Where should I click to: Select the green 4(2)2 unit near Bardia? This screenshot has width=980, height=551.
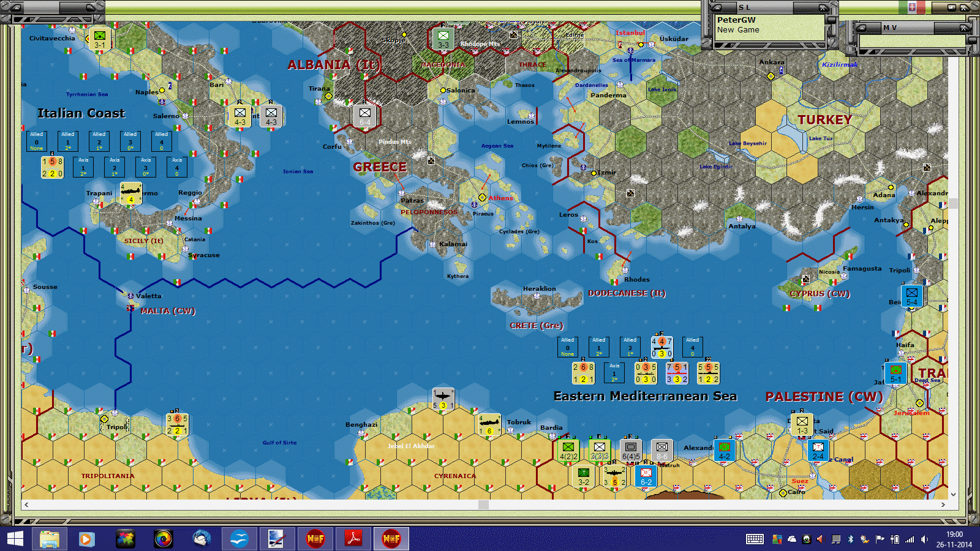(x=568, y=451)
